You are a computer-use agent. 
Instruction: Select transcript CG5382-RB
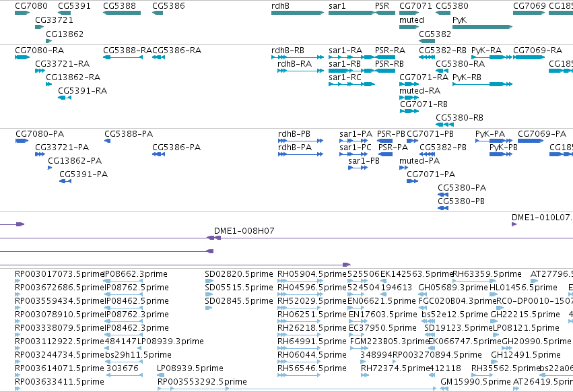(x=442, y=50)
